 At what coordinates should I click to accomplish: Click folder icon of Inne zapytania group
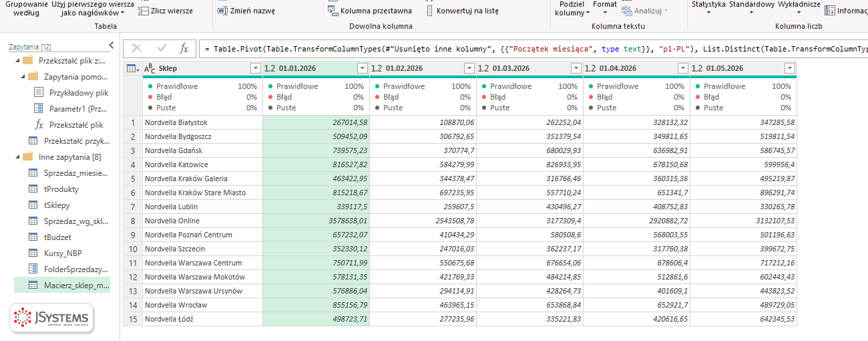[x=27, y=156]
